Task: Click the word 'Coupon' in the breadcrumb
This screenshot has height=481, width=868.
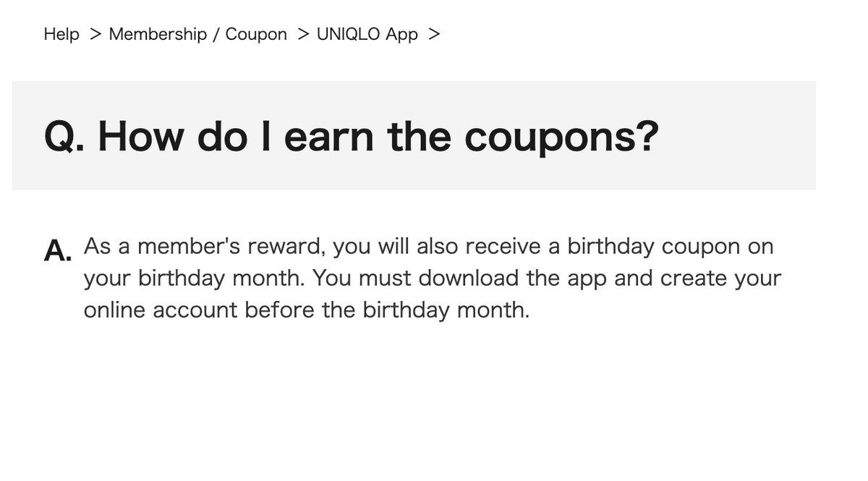Action: click(256, 34)
